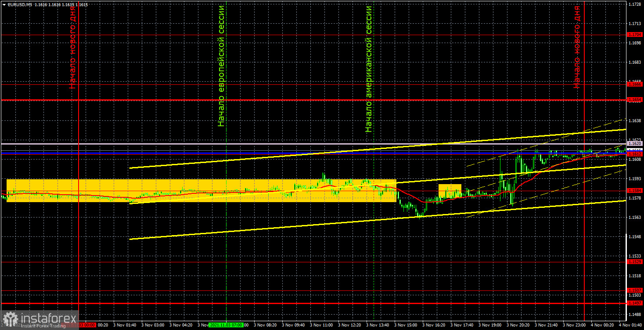Click the 1.1563 value on price axis
Screen dimensions: 644x330
click(x=635, y=218)
